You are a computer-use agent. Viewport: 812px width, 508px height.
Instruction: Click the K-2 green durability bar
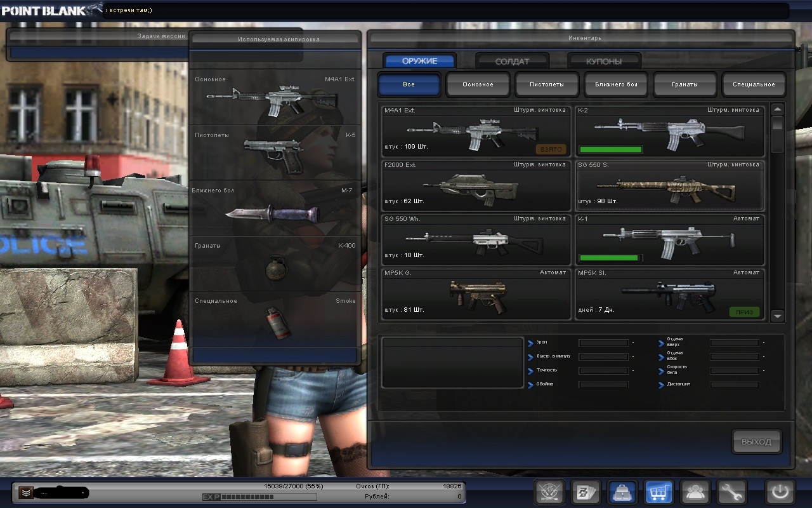coord(611,150)
